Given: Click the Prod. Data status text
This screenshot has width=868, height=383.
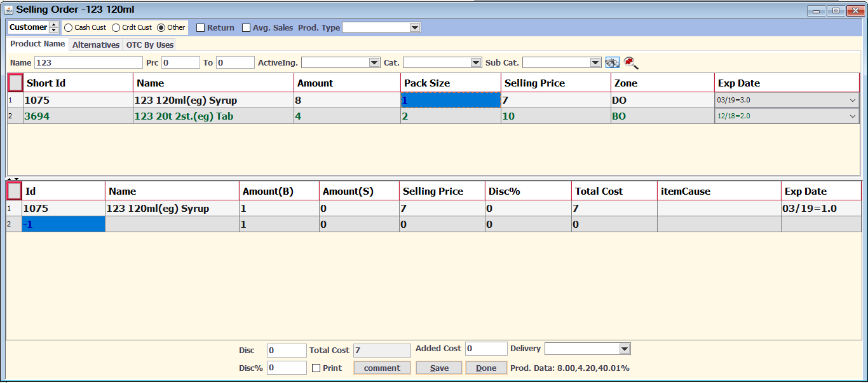Looking at the screenshot, I should click(x=570, y=368).
